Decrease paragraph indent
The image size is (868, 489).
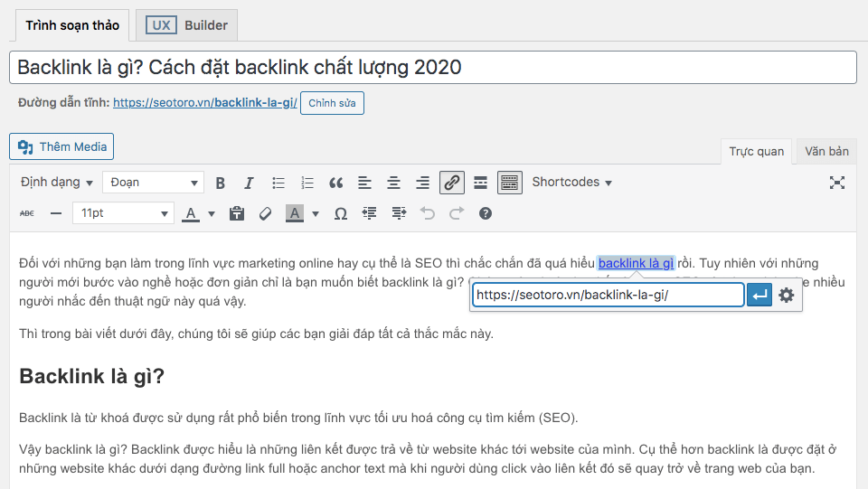(369, 213)
